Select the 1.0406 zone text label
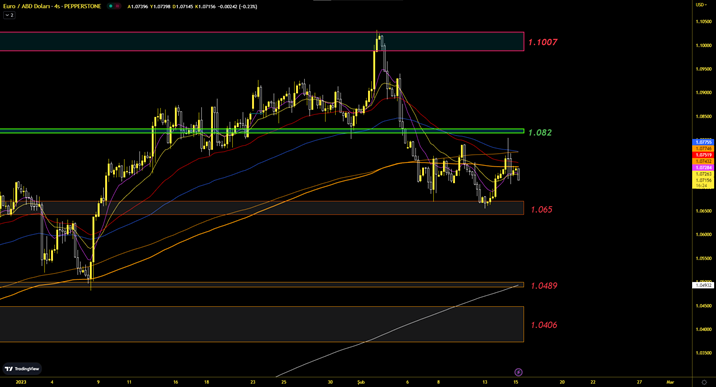The height and width of the screenshot is (387, 716). coord(544,325)
